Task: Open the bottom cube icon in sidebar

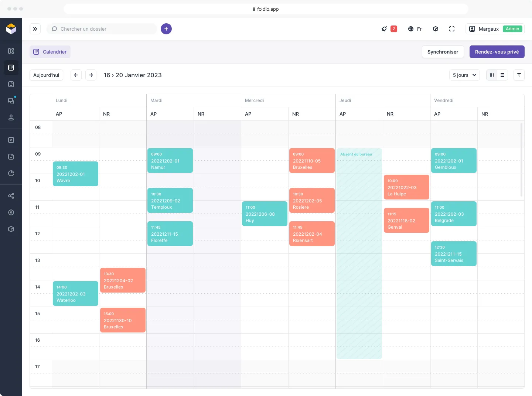Action: (11, 229)
